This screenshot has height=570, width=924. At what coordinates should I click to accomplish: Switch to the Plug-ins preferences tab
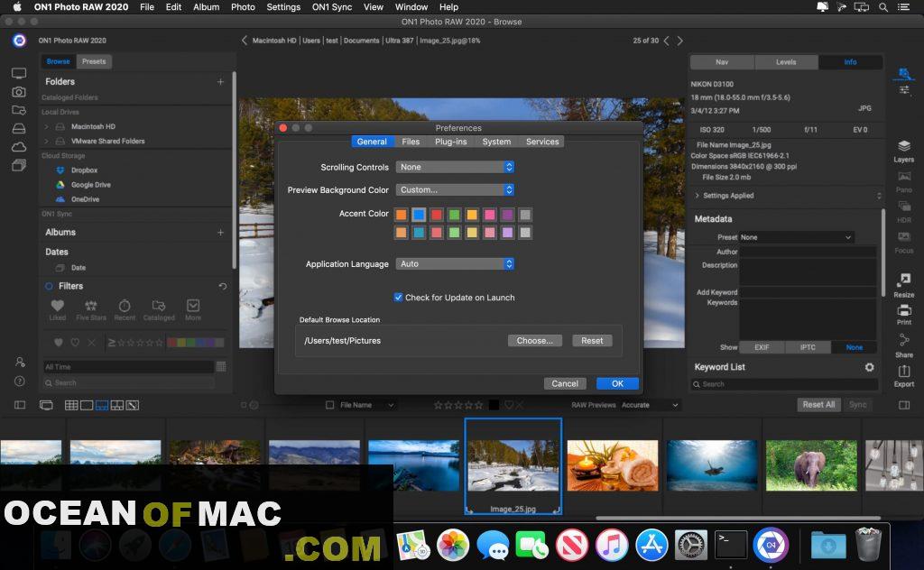coord(451,142)
